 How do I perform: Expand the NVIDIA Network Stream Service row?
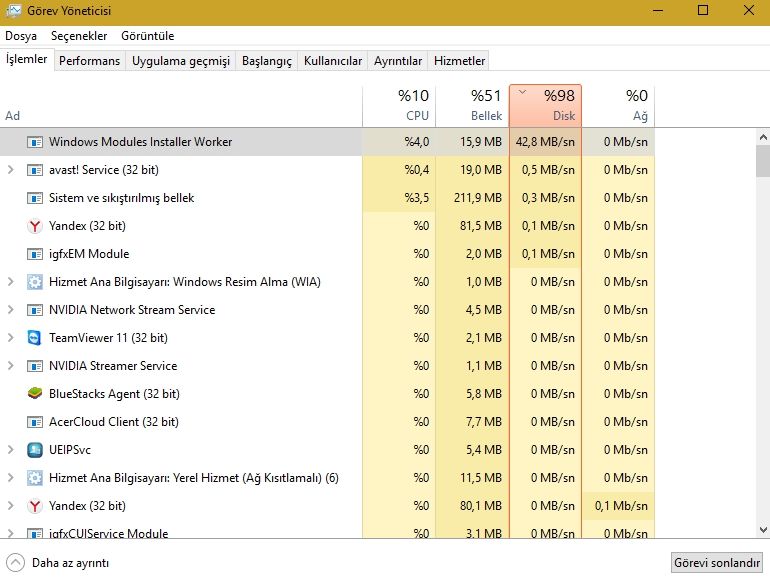[x=11, y=310]
